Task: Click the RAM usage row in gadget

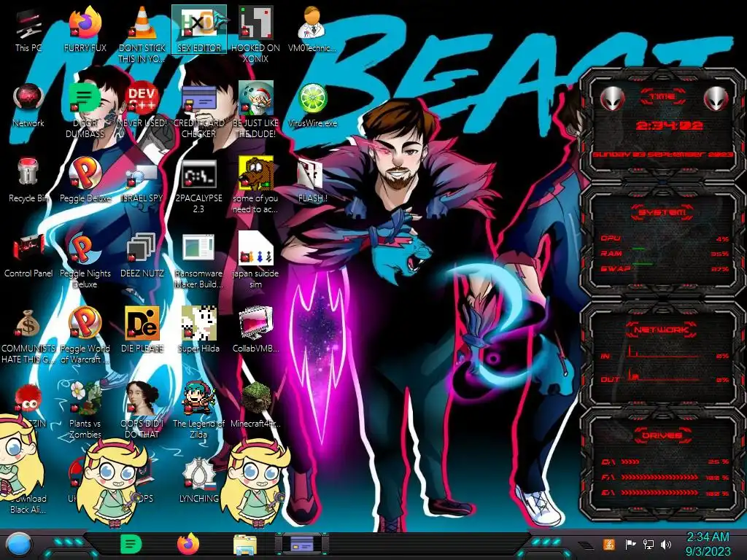Action: point(664,253)
